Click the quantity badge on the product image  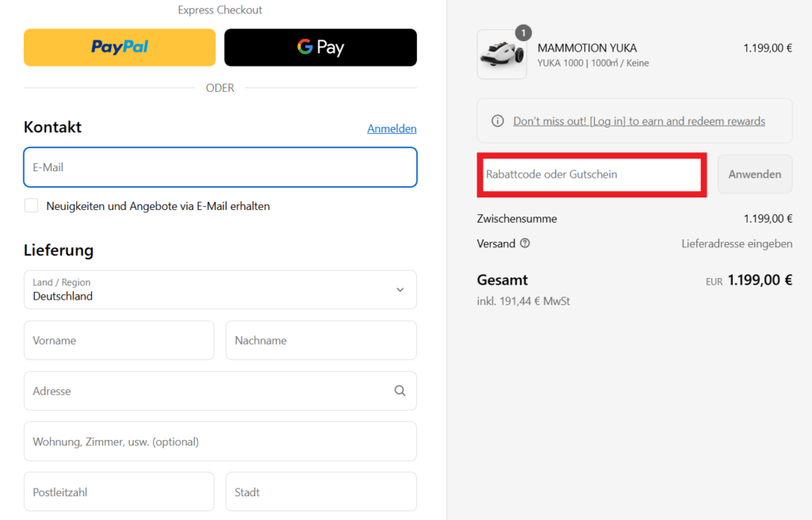(x=523, y=33)
